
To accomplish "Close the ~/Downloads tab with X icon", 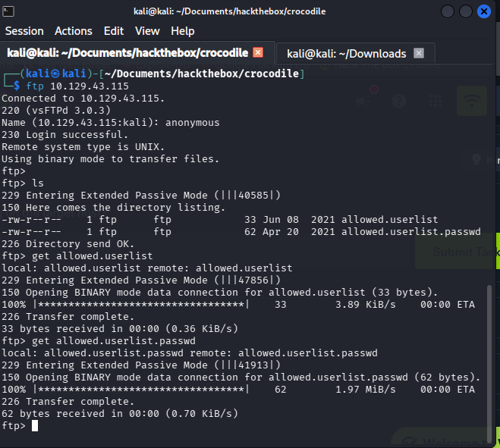I will [419, 53].
